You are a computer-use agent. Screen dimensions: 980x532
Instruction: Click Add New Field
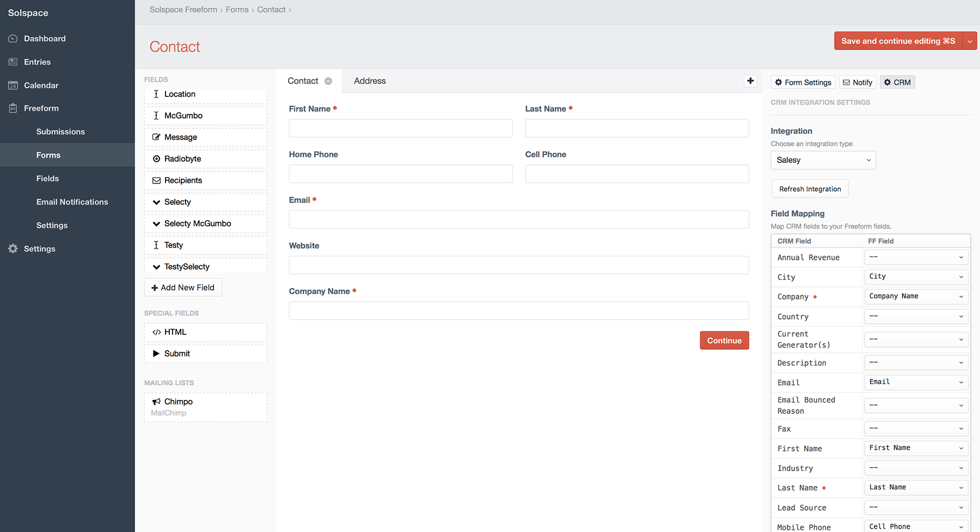pos(182,287)
